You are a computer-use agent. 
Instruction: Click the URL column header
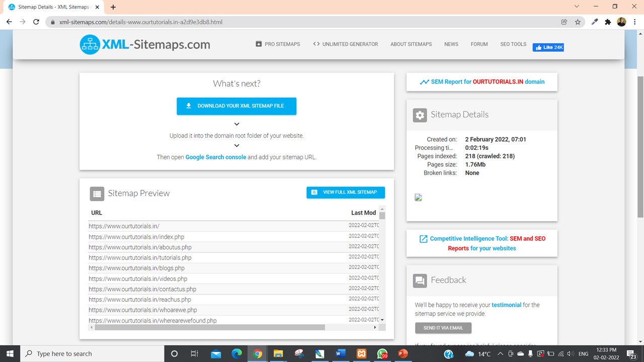pyautogui.click(x=97, y=213)
